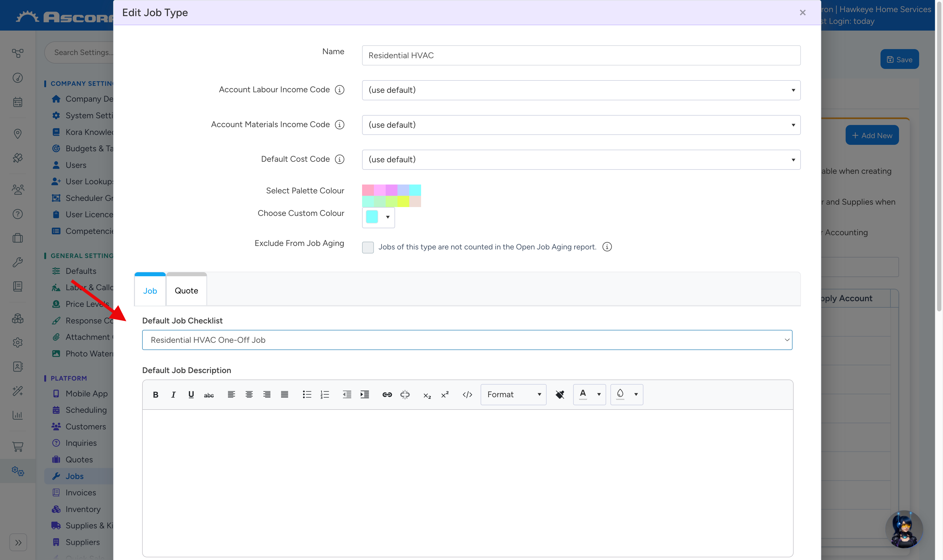Open Users in Company Settings sidebar
Viewport: 943px width, 560px height.
pyautogui.click(x=76, y=165)
